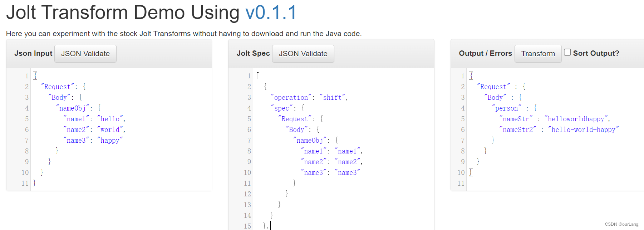This screenshot has height=230, width=644.
Task: Click the "shift" value in Jolt Spec
Action: (x=333, y=97)
